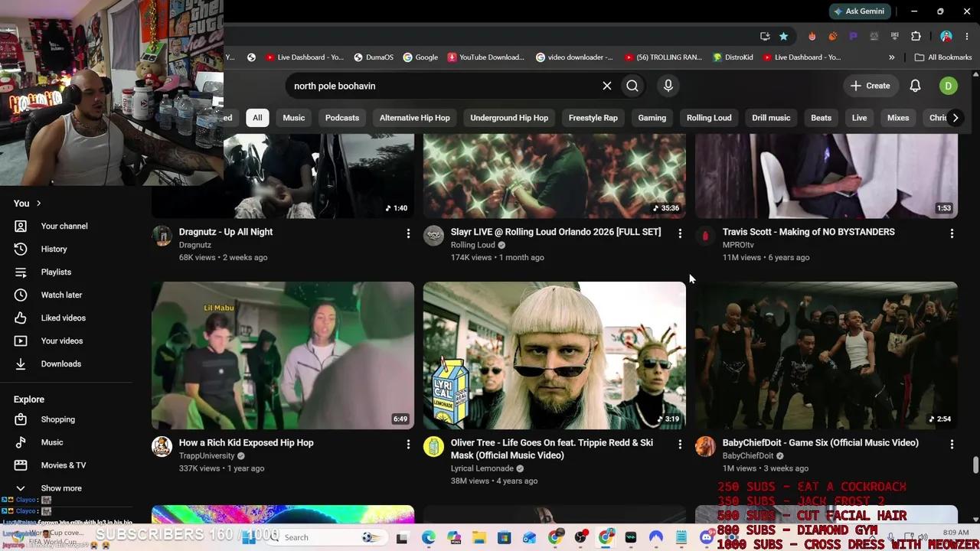Open the (56) TROLLING RAN bookmark
This screenshot has width=980, height=551.
[x=663, y=57]
